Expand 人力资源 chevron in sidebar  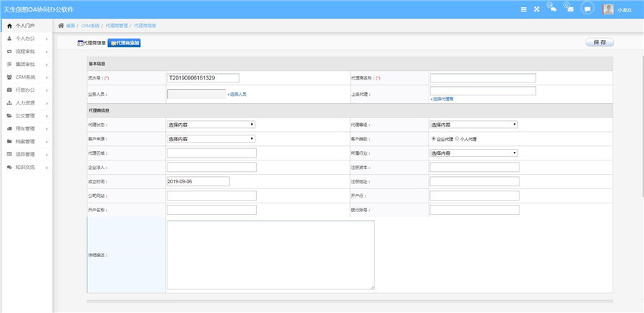[47, 103]
